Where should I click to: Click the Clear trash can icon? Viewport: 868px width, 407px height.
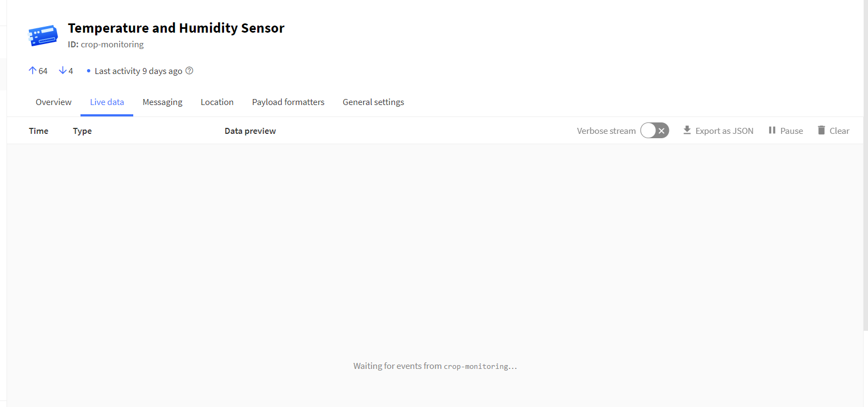click(821, 131)
